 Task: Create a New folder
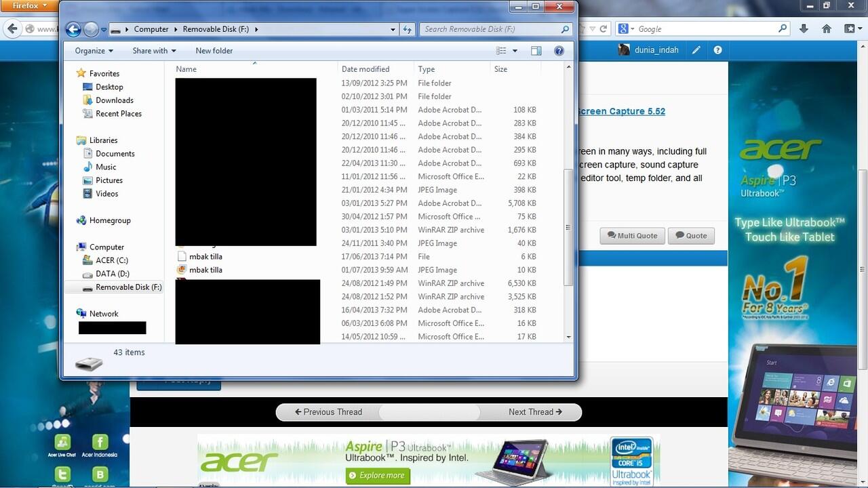pos(214,51)
